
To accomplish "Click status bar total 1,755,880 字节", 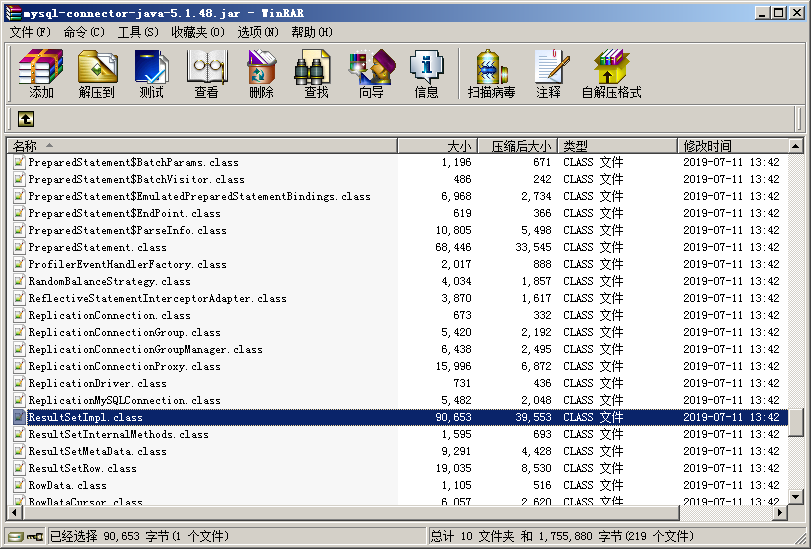I will [x=561, y=537].
